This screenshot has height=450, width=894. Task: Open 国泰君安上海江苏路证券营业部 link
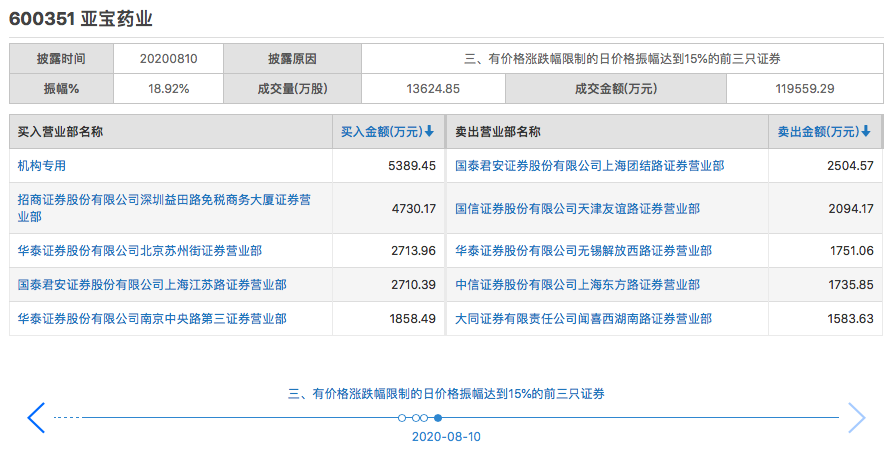(x=152, y=285)
